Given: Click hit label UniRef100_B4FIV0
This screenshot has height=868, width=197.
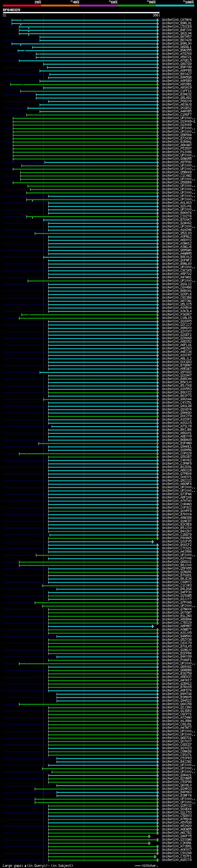Looking at the screenshot, I should [177, 30].
